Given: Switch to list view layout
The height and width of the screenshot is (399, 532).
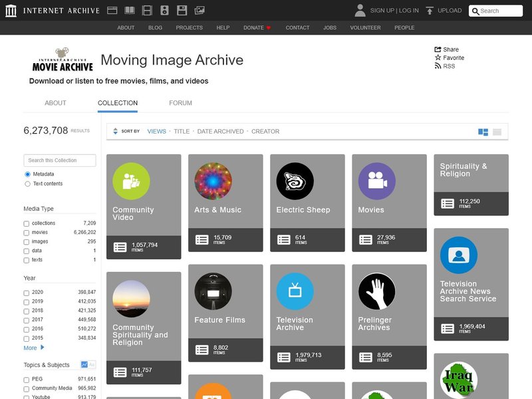Looking at the screenshot, I should pos(496,132).
